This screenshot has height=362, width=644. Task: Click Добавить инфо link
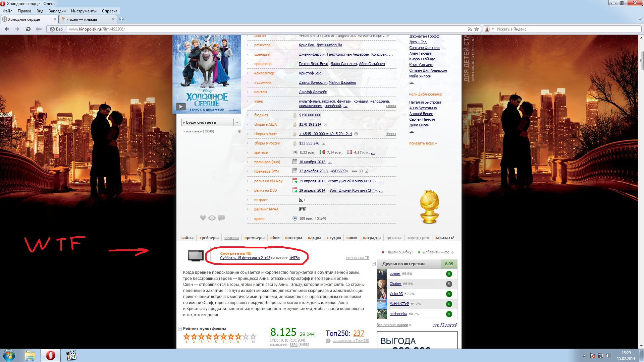click(436, 252)
